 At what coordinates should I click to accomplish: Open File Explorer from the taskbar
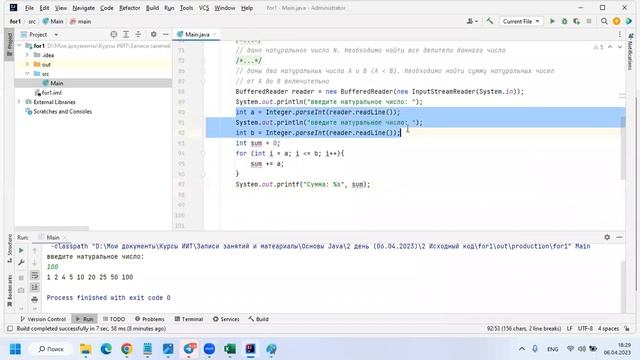86,349
